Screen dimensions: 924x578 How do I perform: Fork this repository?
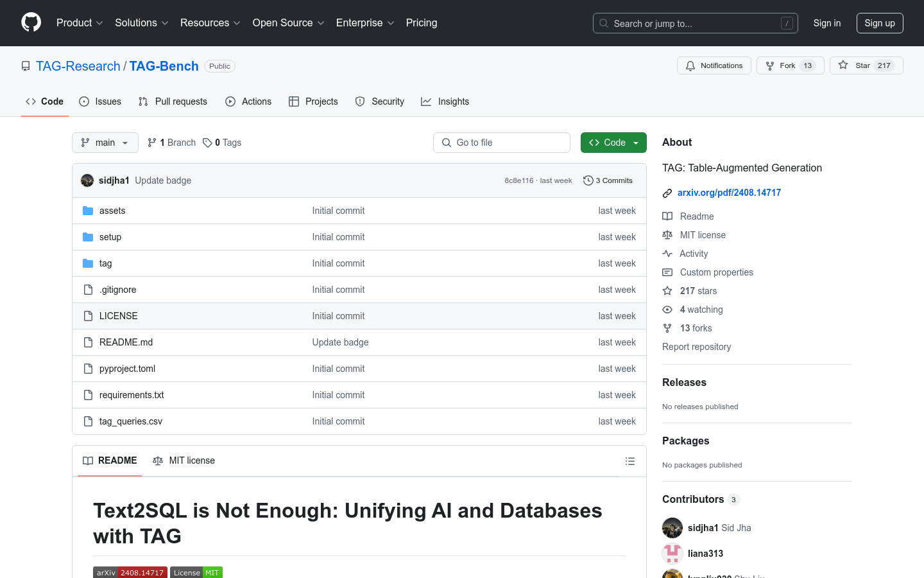(790, 66)
